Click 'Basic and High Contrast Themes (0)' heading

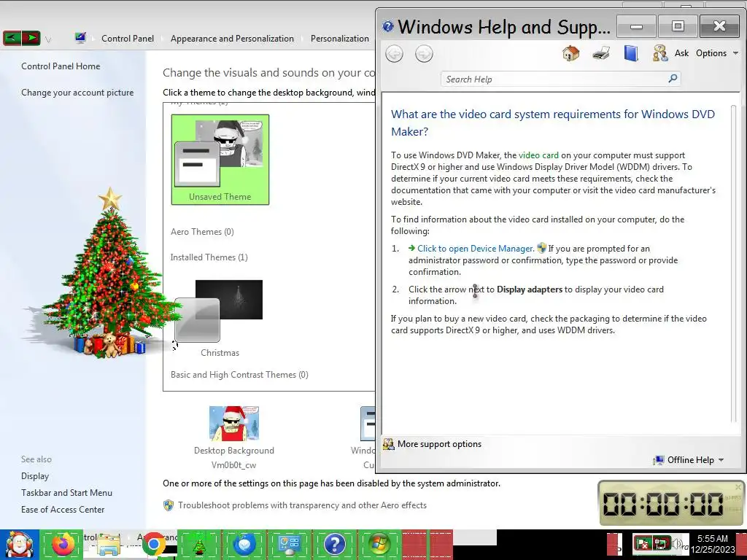click(239, 375)
